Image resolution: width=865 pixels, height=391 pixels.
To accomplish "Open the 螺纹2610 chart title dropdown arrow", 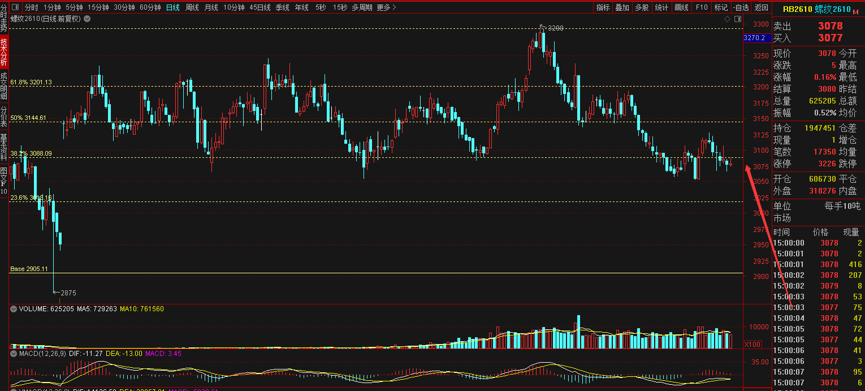I will [88, 19].
